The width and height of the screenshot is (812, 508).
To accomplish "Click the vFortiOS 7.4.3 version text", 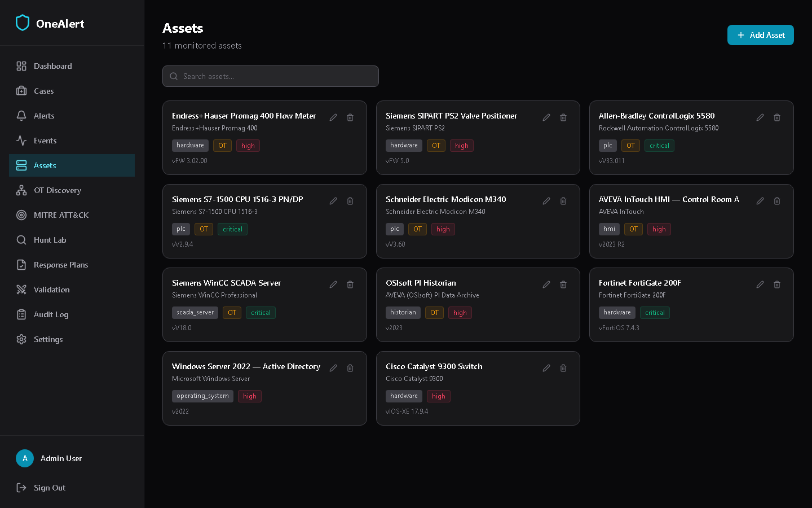I will coord(619,328).
